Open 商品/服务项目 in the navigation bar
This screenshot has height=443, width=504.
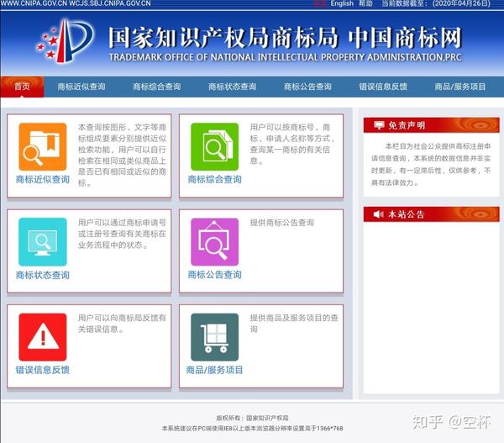(460, 87)
